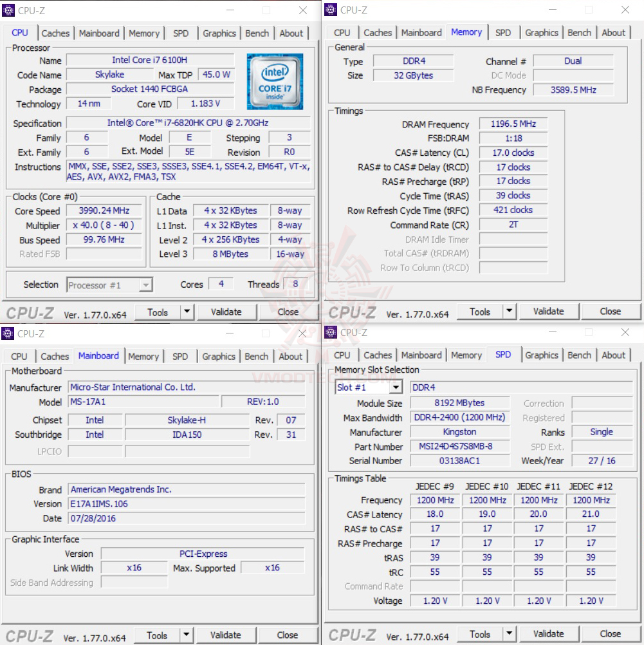Click the CPU-Z icon in top-left title bar
This screenshot has width=644, height=645.
8,10
